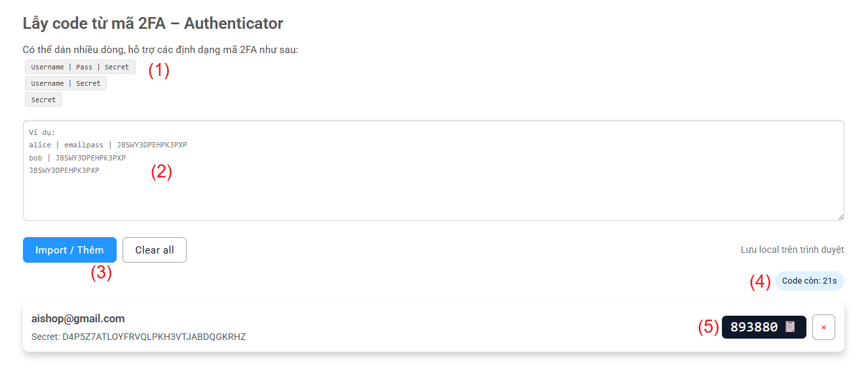868x374 pixels.
Task: Click the "Username | Pass | Secret" format chip
Action: click(x=80, y=67)
